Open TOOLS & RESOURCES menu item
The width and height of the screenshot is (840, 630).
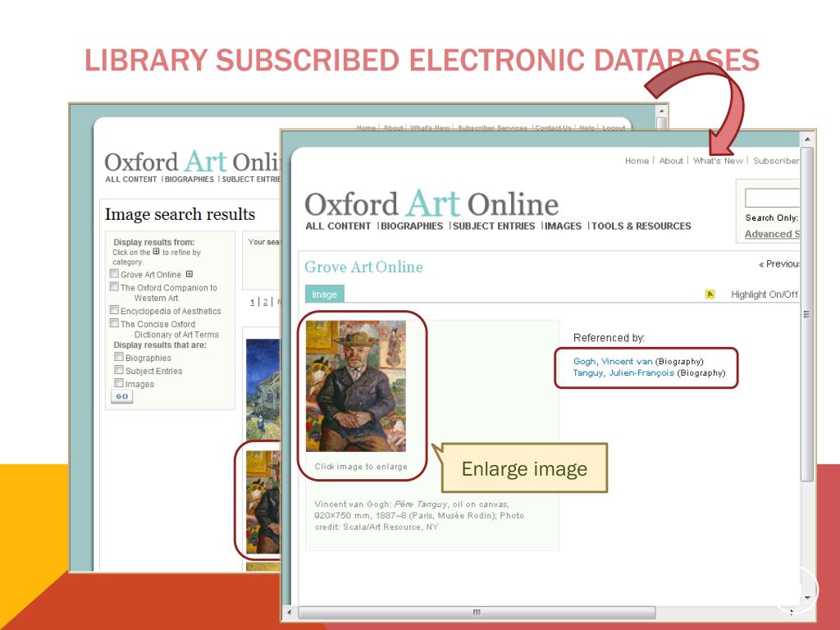tap(641, 226)
